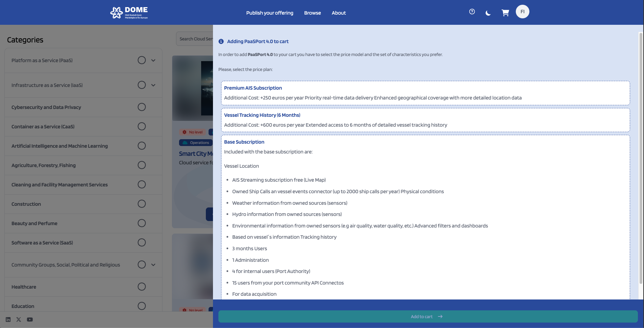
Task: Open the shopping cart icon
Action: tap(505, 13)
